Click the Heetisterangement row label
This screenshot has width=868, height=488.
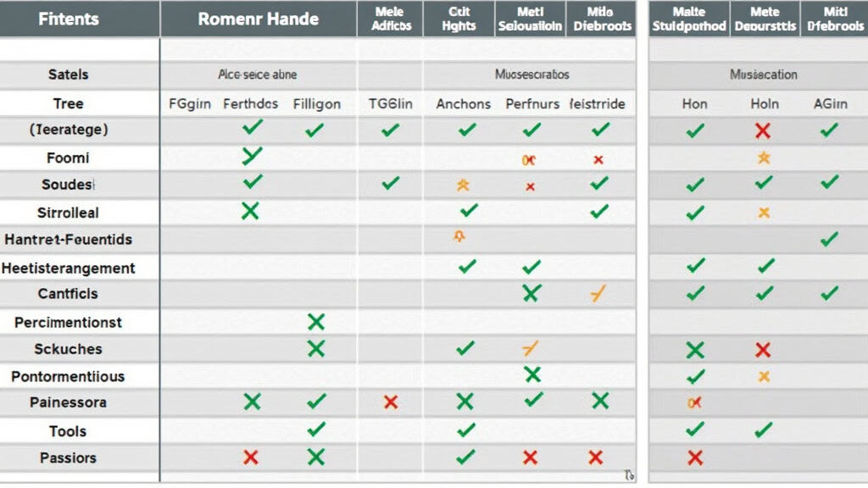pyautogui.click(x=69, y=268)
